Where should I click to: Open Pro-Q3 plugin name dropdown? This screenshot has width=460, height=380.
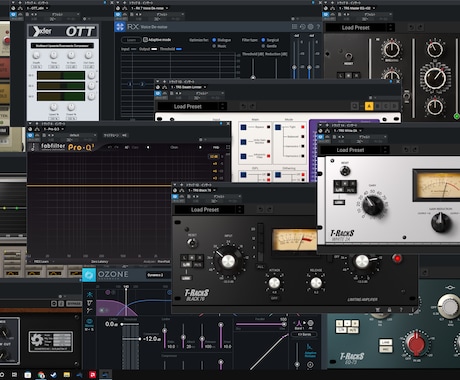(x=62, y=129)
